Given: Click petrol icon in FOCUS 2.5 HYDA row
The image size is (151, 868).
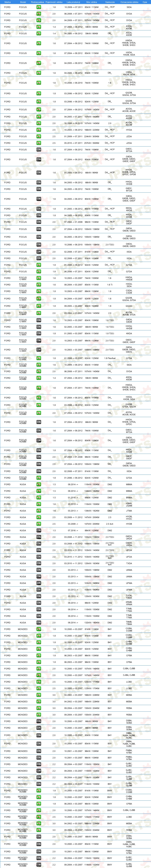Looking at the screenshot, I should (x=39, y=130).
